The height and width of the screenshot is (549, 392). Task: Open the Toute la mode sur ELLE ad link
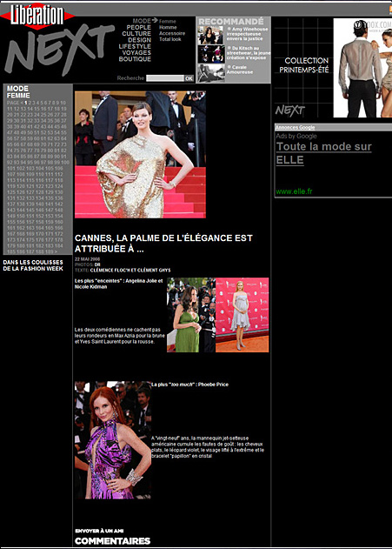click(324, 153)
